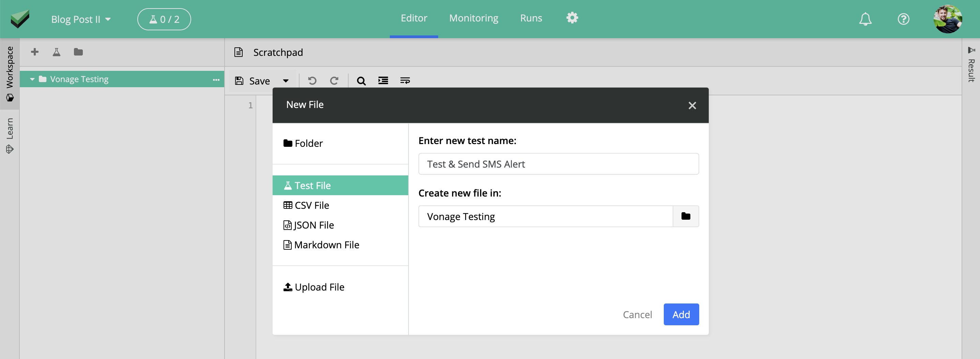Click the Scratchpad document icon
The height and width of the screenshot is (359, 980).
pyautogui.click(x=239, y=52)
